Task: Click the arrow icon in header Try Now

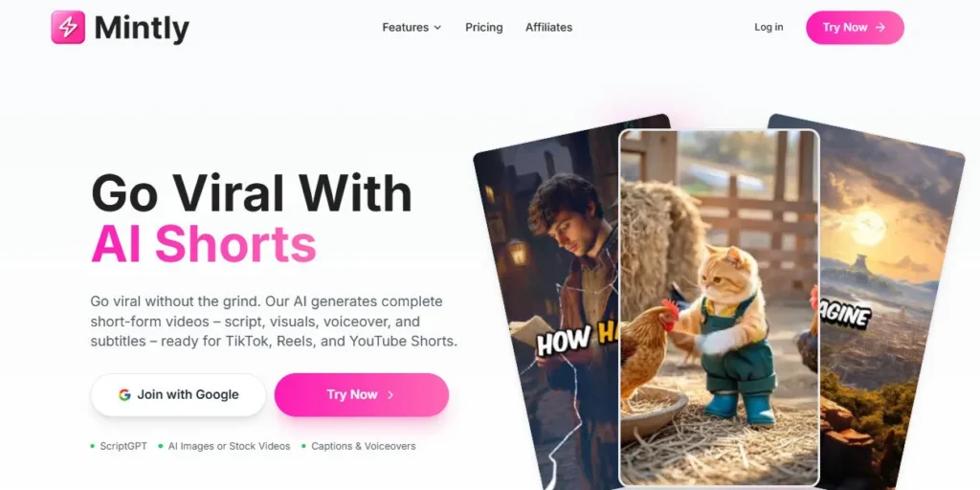Action: coord(880,28)
